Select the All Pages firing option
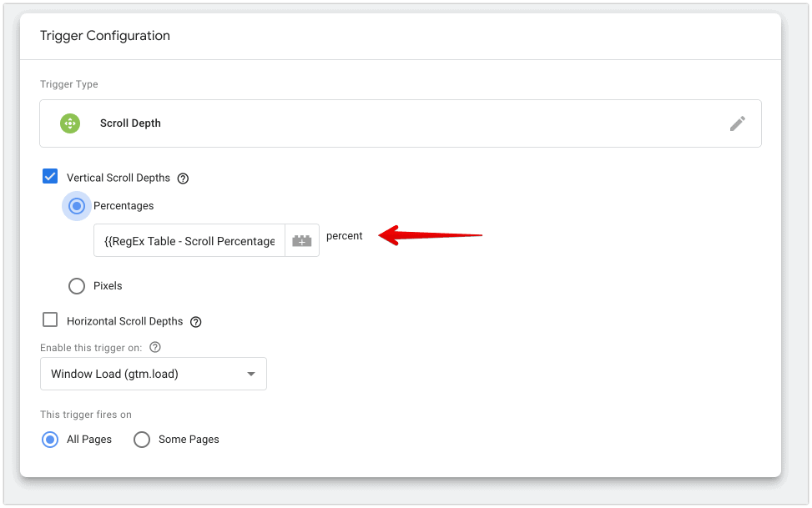Viewport: 812px width, 508px height. tap(50, 440)
